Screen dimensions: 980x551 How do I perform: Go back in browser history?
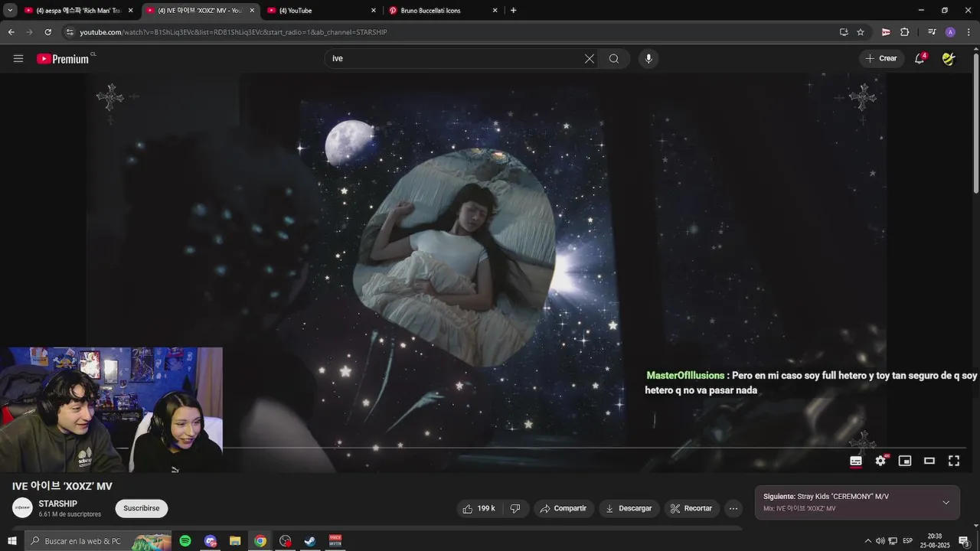(11, 32)
